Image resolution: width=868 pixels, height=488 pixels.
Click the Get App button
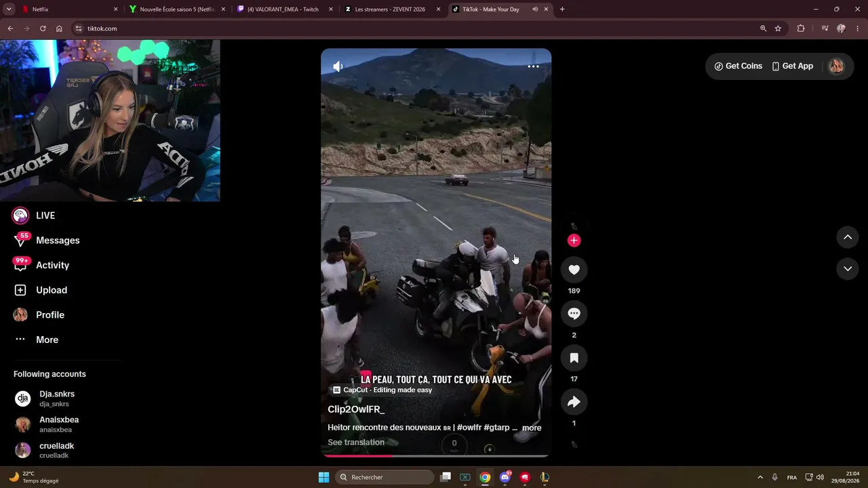[x=793, y=66]
